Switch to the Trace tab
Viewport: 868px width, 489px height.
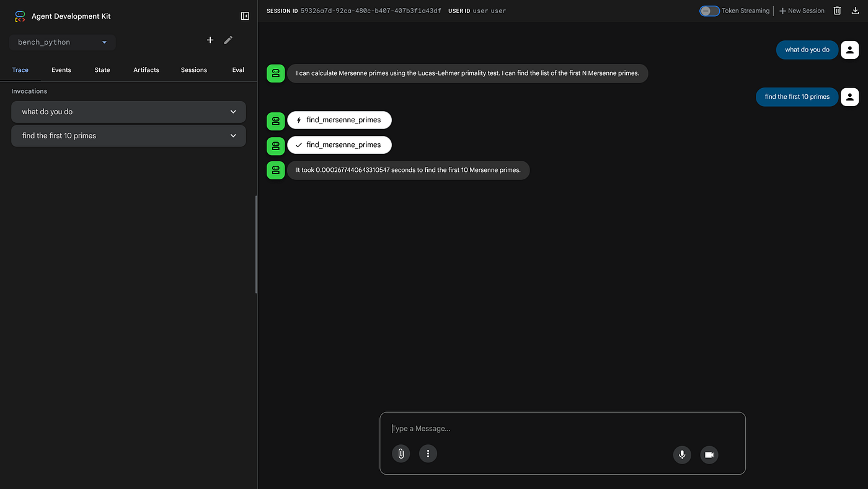(x=20, y=70)
